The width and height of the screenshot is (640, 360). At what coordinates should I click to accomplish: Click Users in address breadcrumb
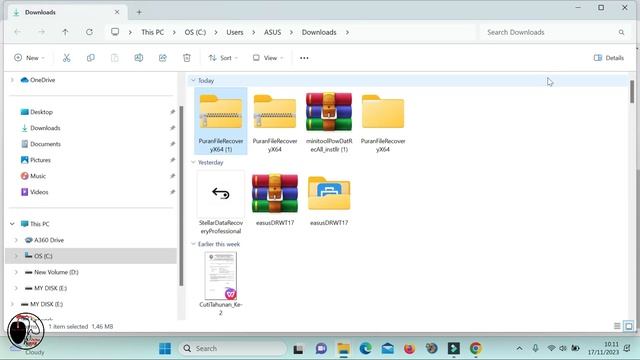pyautogui.click(x=235, y=32)
